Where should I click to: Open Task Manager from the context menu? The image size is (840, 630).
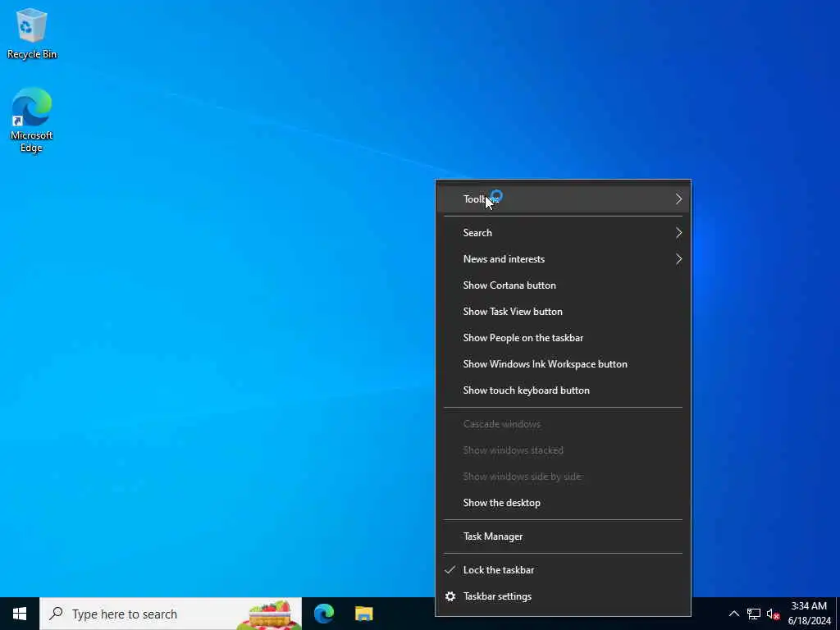(x=563, y=536)
